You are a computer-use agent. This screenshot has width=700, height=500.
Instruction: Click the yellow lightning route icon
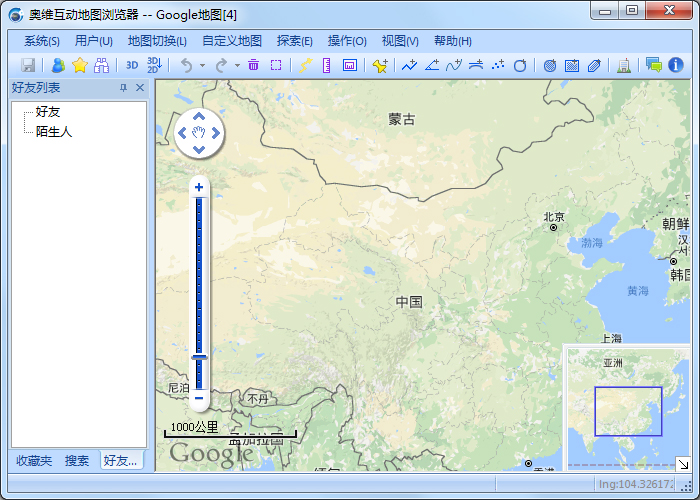point(305,65)
